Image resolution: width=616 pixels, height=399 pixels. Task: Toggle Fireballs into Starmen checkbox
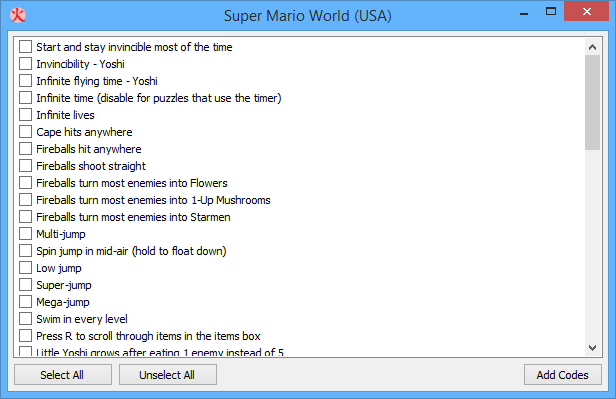[x=26, y=217]
